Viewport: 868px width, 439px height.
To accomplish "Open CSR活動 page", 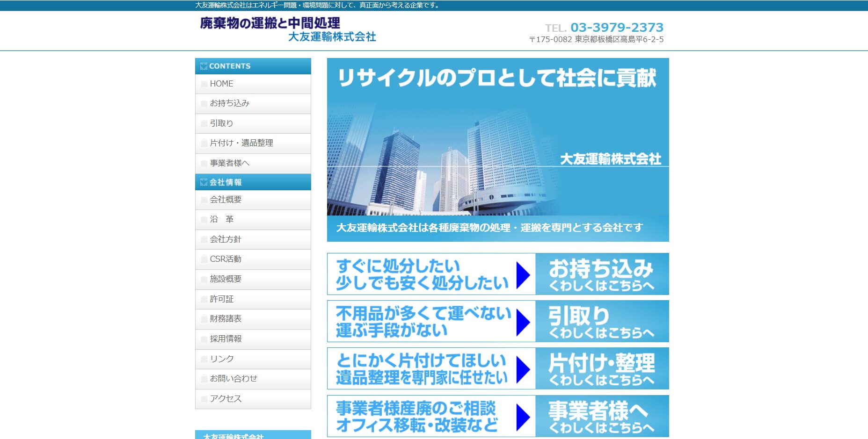I will (x=226, y=259).
